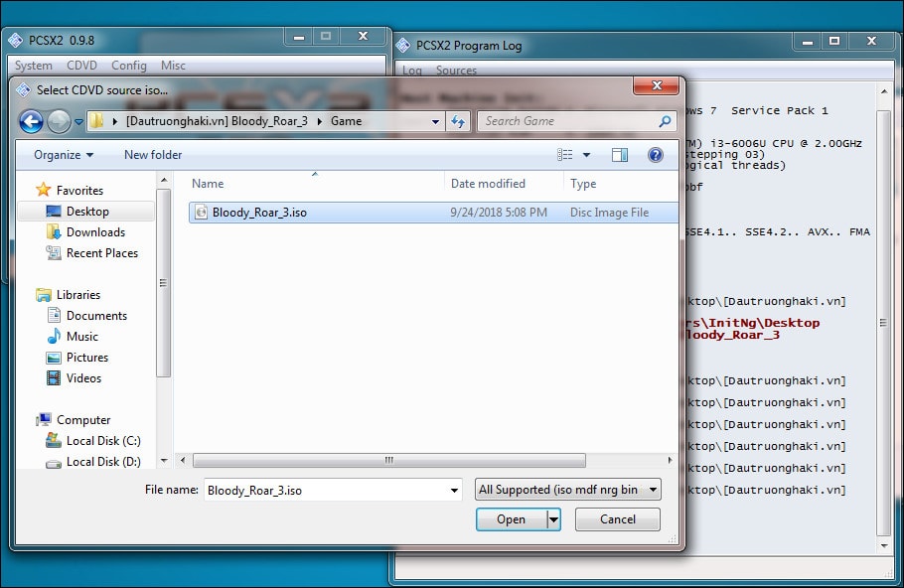Click the Select CDVD source iso dialog icon
This screenshot has height=588, width=904.
24,90
